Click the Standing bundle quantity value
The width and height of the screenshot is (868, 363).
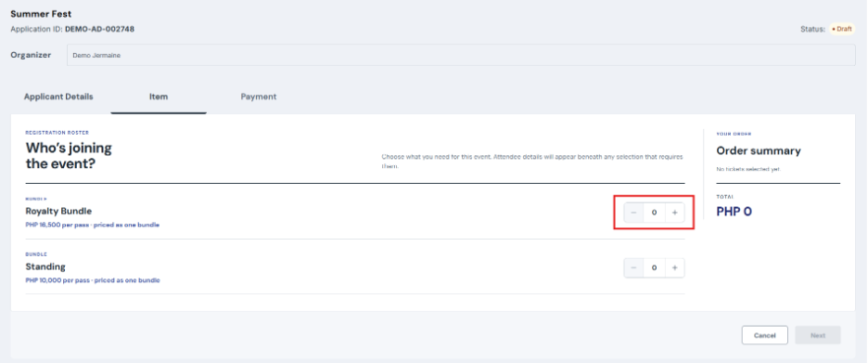point(655,267)
